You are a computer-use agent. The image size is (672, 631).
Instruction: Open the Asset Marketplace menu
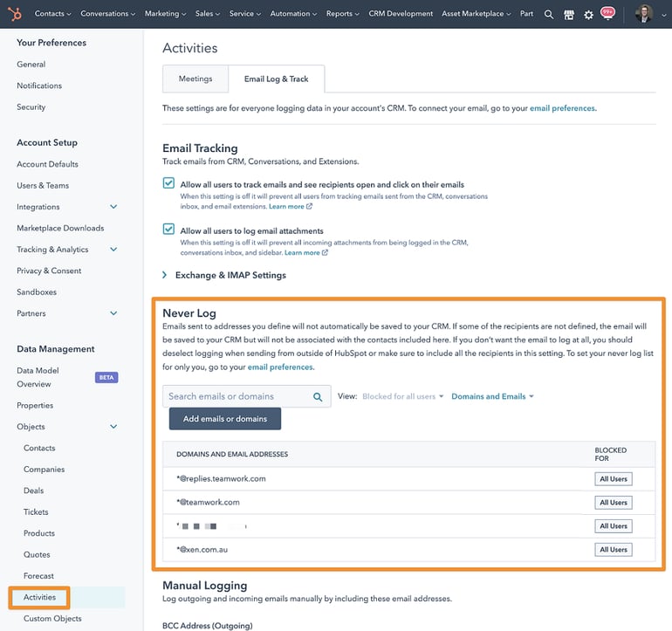coord(477,14)
